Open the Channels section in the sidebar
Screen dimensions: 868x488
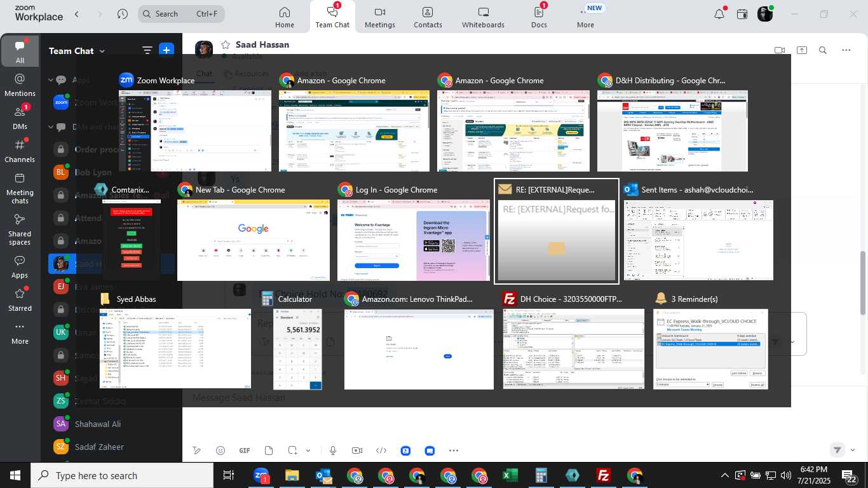pyautogui.click(x=20, y=151)
